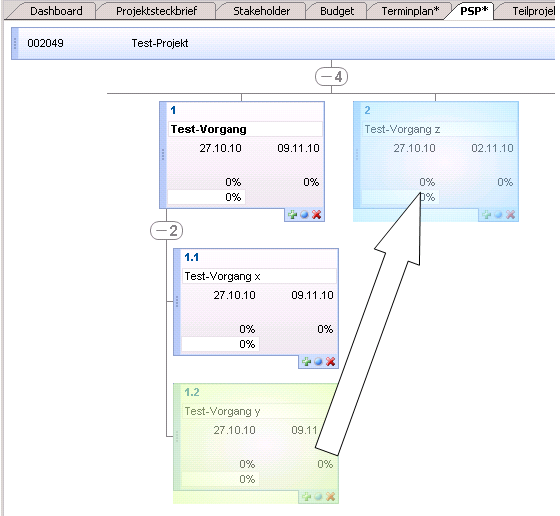Click start date 27.10.10 in card 1.1
Viewport: 560px width, 516px height.
[x=234, y=295]
